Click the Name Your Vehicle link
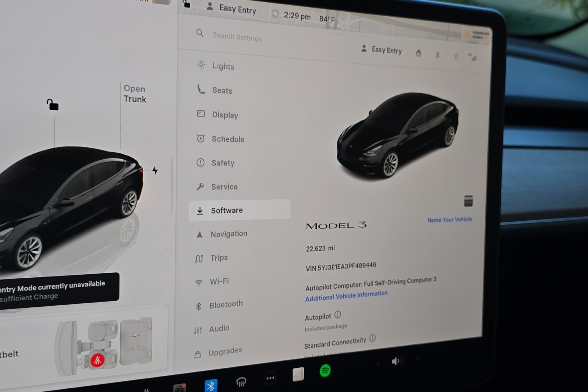 449,220
